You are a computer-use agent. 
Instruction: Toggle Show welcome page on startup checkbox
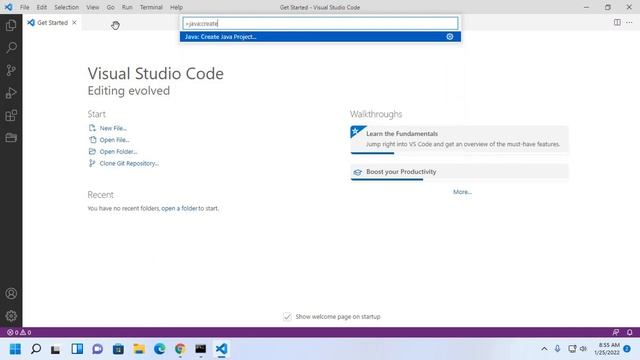click(287, 317)
